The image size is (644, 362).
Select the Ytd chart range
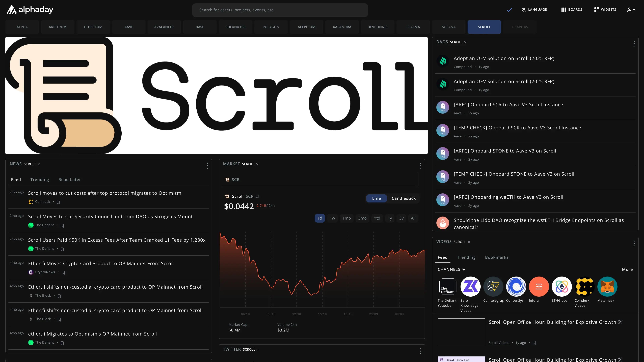pyautogui.click(x=377, y=218)
